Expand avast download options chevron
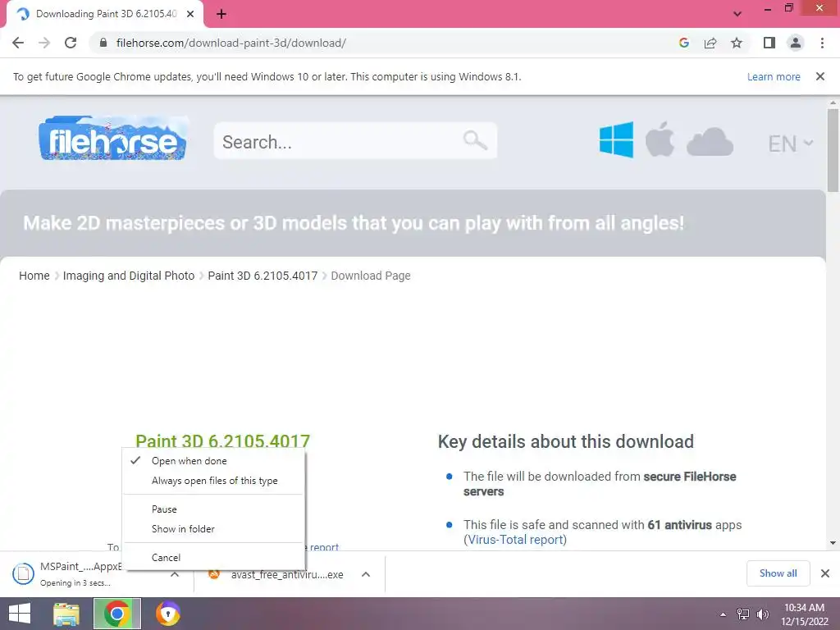Viewport: 840px width, 630px height. pyautogui.click(x=366, y=574)
